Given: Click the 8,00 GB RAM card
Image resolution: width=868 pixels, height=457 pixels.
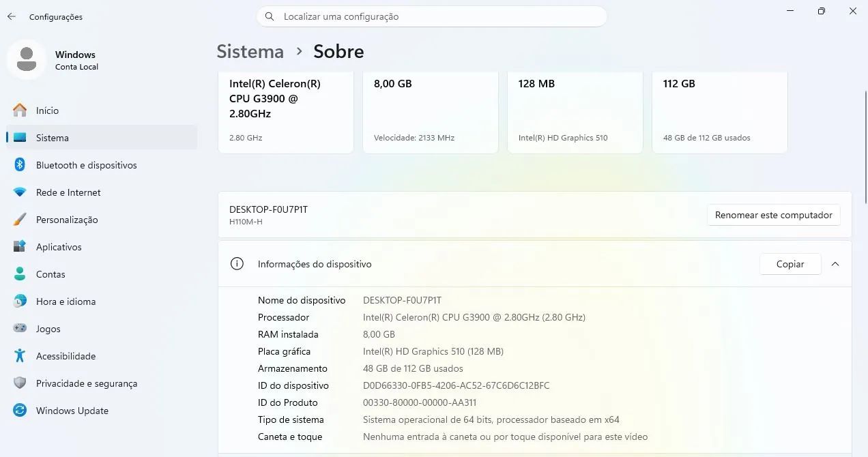Looking at the screenshot, I should (x=431, y=113).
